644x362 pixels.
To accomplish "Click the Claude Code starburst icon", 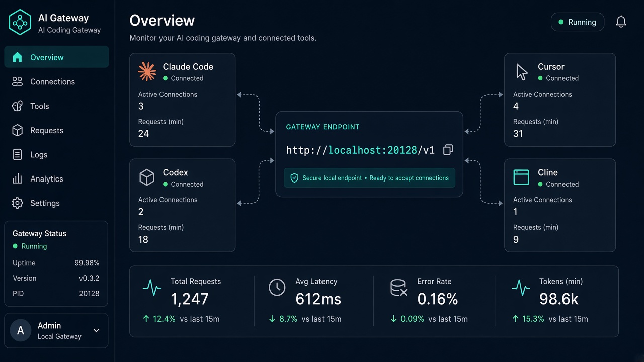I will click(x=147, y=72).
